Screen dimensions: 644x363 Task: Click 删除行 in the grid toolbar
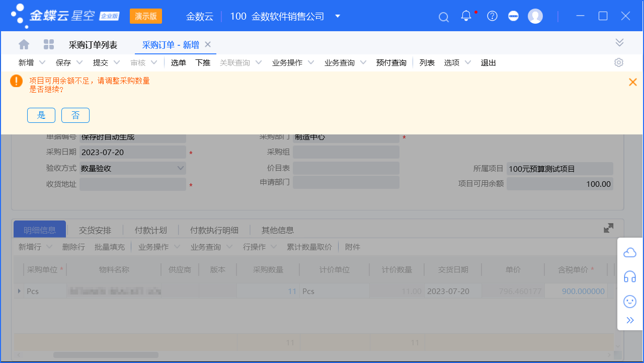(x=73, y=247)
